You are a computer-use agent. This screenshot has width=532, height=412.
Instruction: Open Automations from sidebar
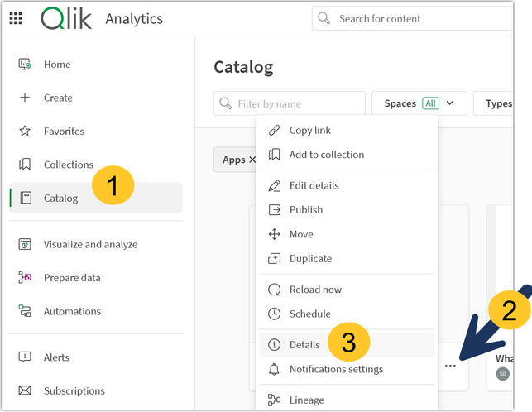click(x=72, y=311)
